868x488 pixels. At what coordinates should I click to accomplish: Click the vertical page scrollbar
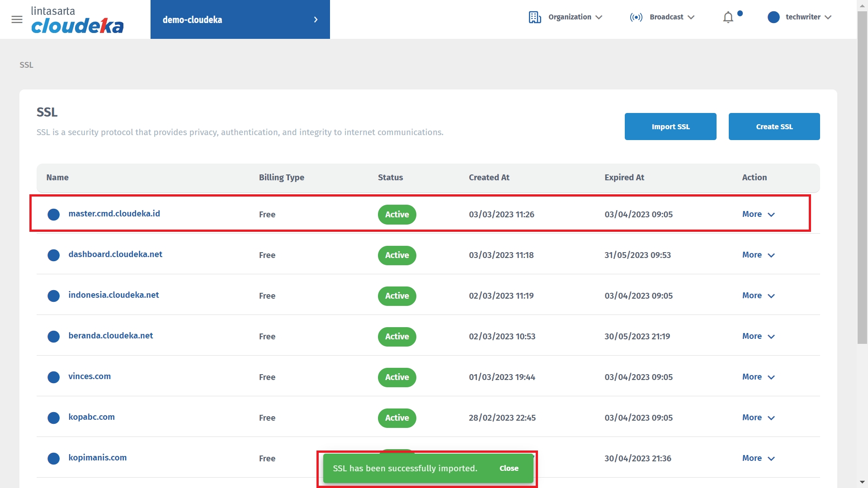[862, 181]
